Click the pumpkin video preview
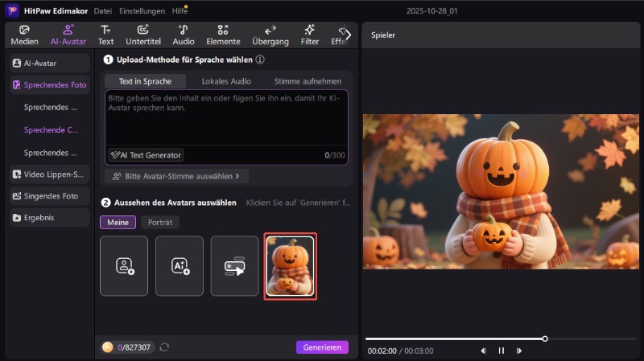This screenshot has width=644, height=361. click(501, 191)
